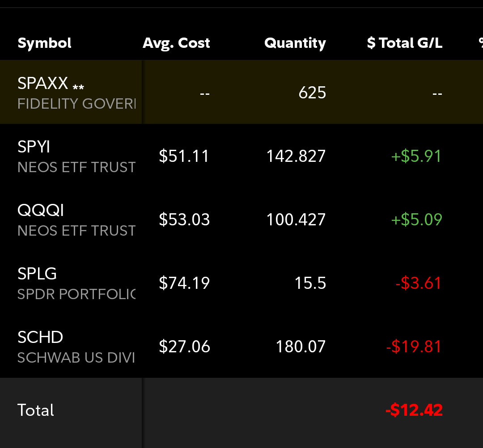Image resolution: width=483 pixels, height=448 pixels.
Task: Open the SCHD position
Action: tap(40, 337)
